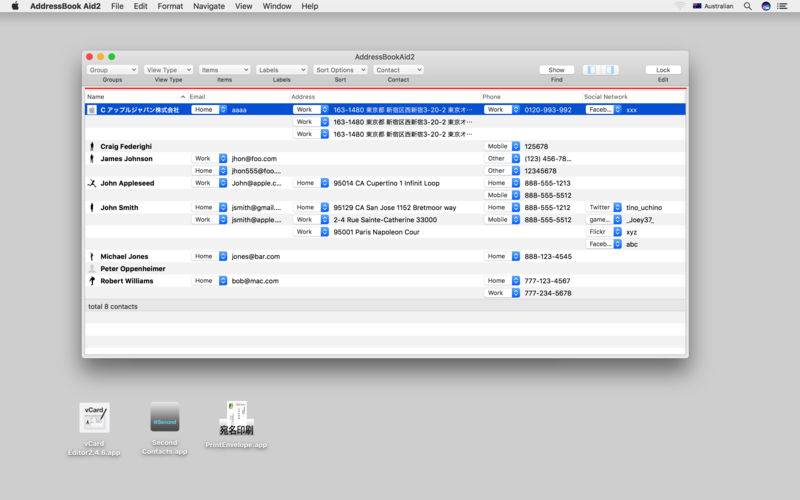Click the Social Network column header
This screenshot has height=500, width=800.
pos(634,97)
